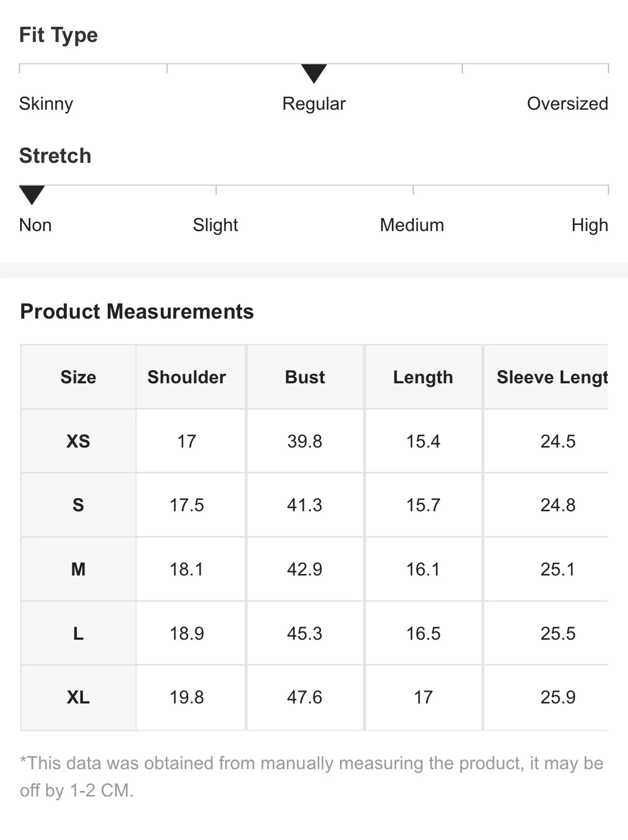Click the Length column header
This screenshot has height=840, width=628.
coord(423,377)
